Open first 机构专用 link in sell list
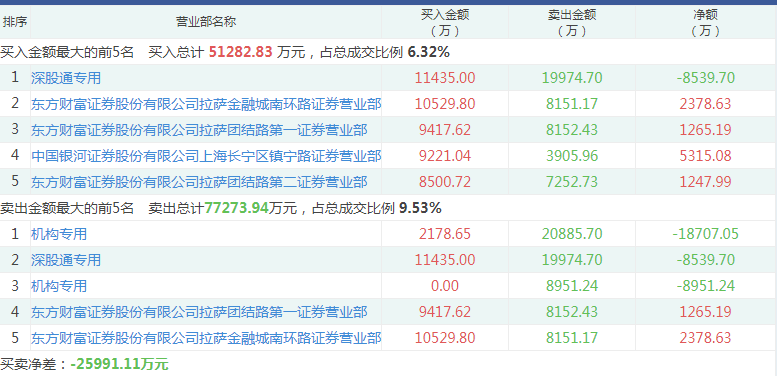The image size is (777, 376). click(59, 234)
